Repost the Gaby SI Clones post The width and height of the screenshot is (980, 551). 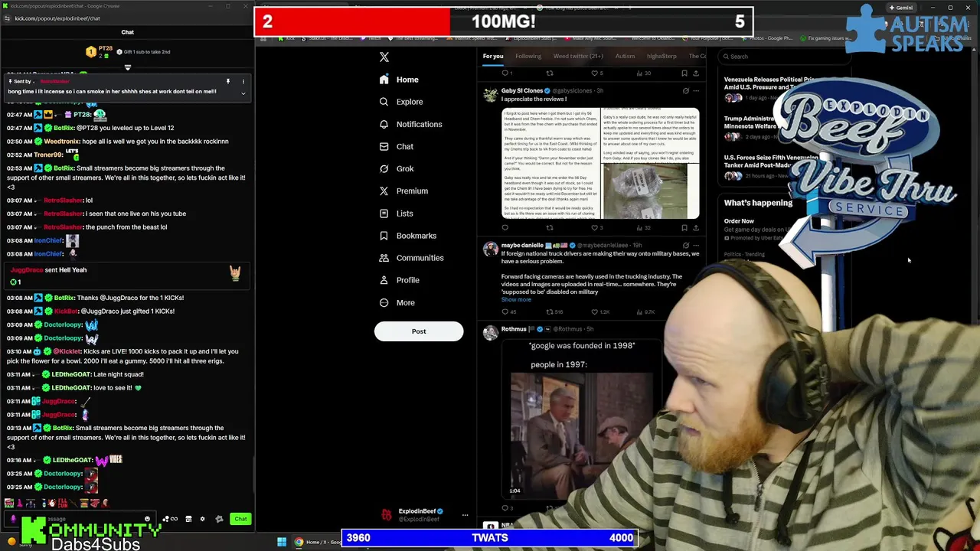[549, 227]
